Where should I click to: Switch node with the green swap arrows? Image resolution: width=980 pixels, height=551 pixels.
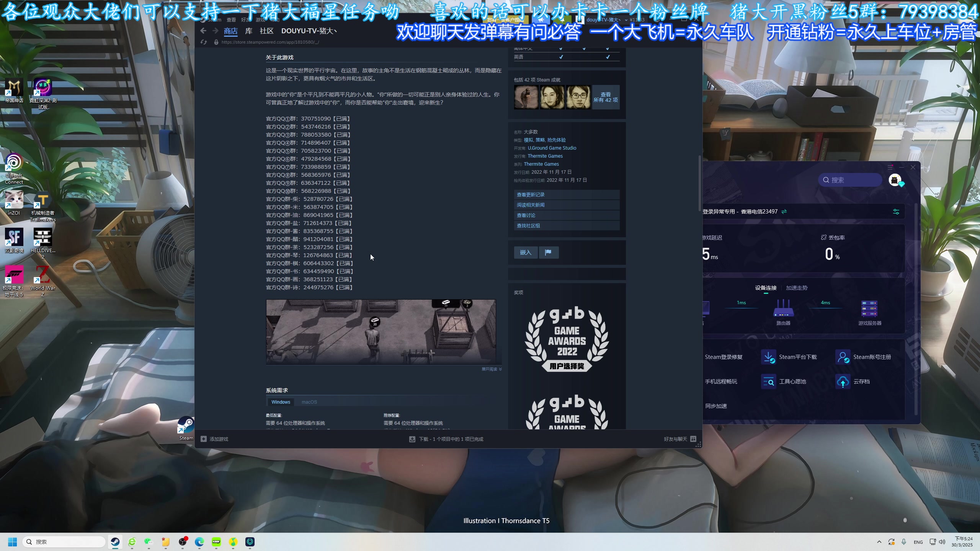coord(784,212)
